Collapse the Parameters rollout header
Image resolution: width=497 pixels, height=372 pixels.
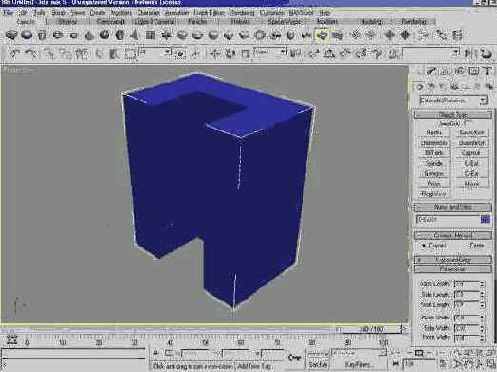tap(453, 269)
